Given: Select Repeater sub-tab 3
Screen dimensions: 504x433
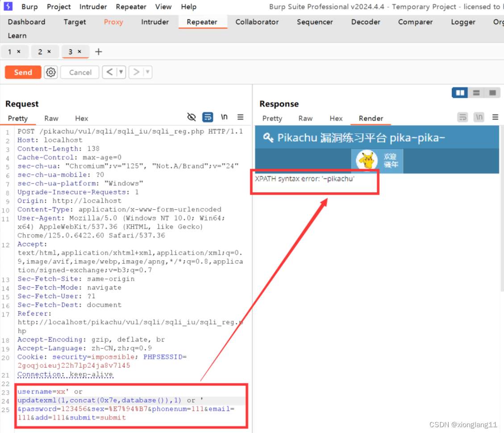Looking at the screenshot, I should click(71, 51).
